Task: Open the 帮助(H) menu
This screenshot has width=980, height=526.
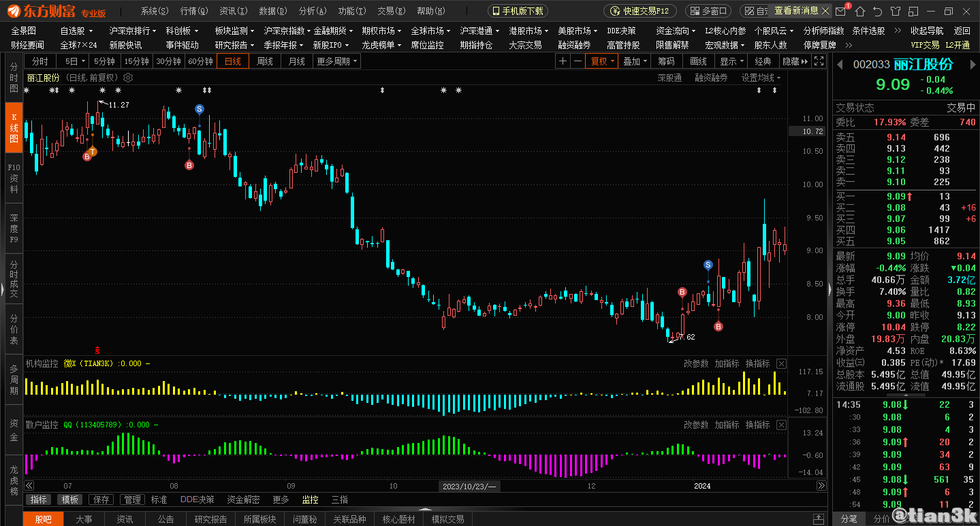Action: (x=431, y=11)
